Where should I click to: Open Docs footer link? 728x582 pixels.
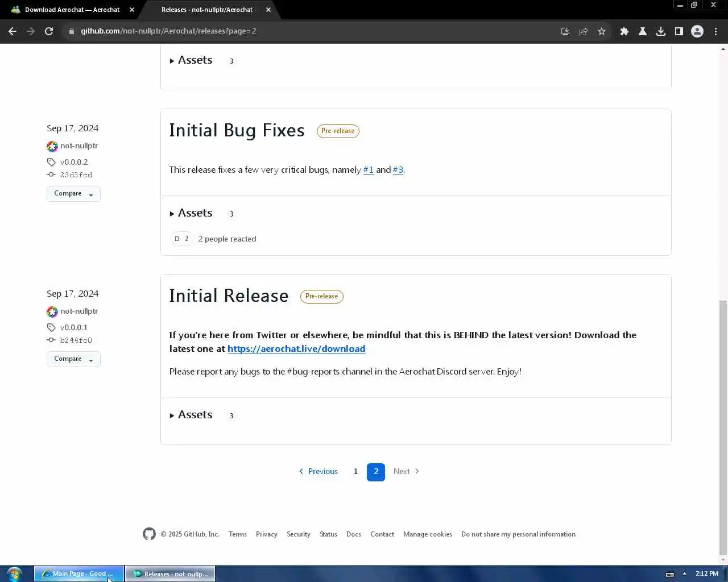click(x=354, y=534)
